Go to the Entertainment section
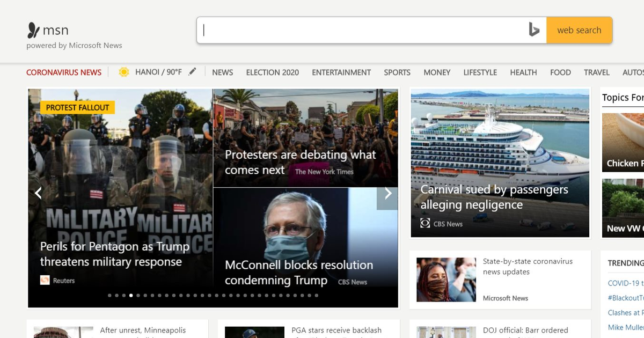 [x=341, y=72]
